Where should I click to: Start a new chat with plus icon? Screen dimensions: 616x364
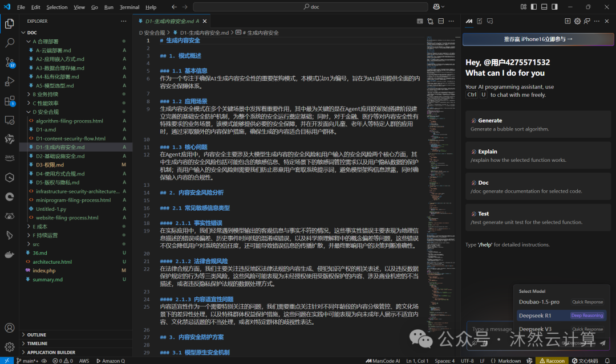point(568,21)
